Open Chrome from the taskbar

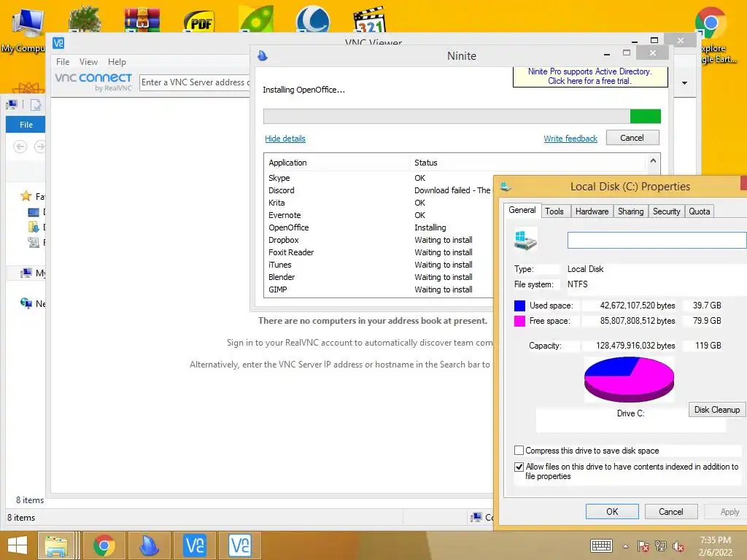[x=104, y=545]
